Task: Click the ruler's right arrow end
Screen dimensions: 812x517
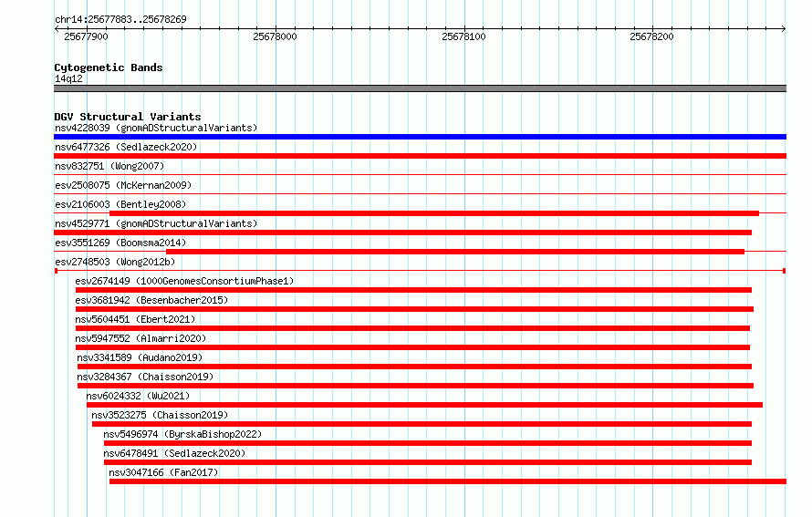Action: [784, 28]
